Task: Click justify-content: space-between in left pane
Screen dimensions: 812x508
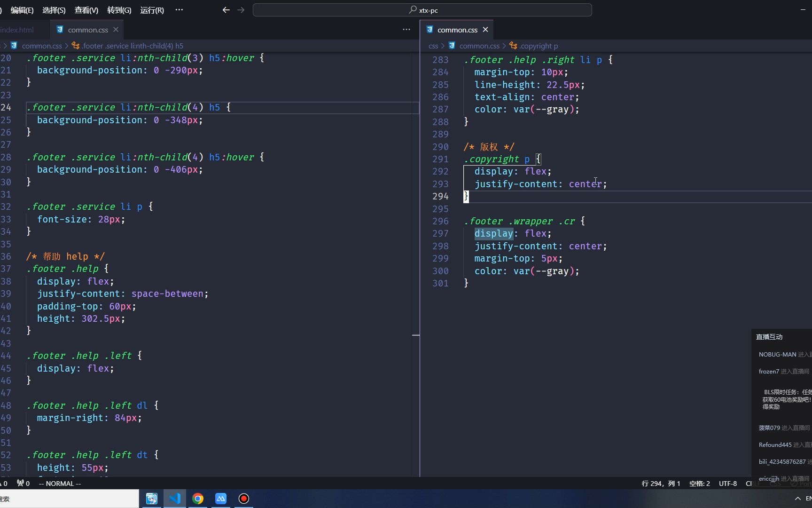Action: pyautogui.click(x=123, y=294)
